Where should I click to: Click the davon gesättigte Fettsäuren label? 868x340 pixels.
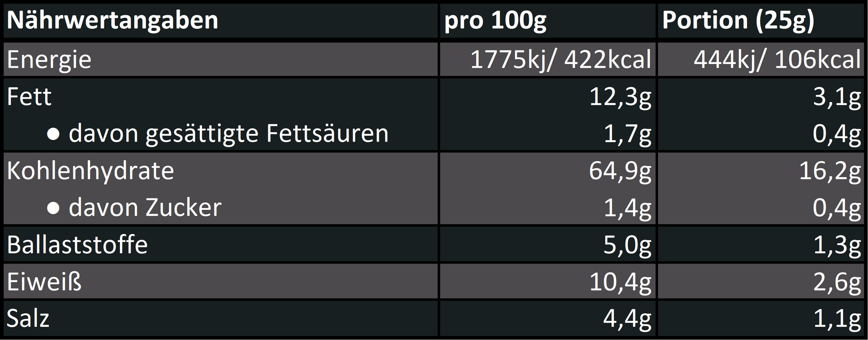(x=228, y=134)
